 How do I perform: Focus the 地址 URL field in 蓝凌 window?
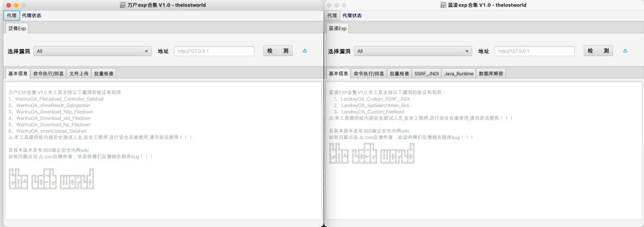pos(535,51)
